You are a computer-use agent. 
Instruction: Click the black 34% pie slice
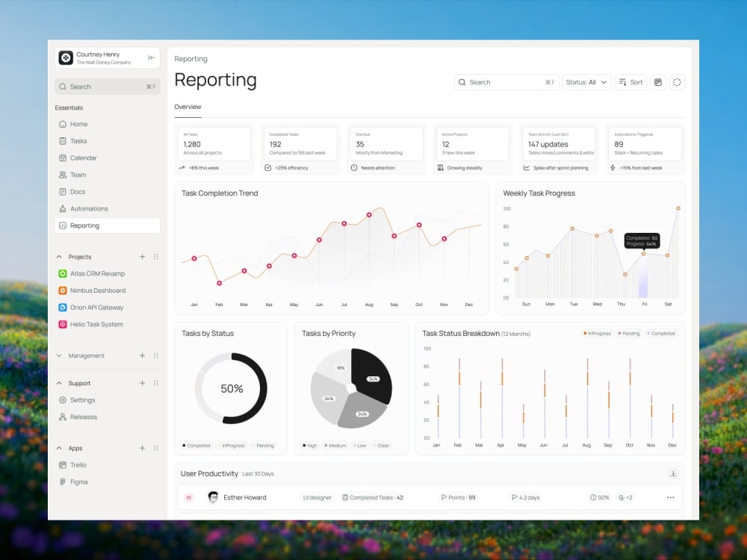tap(373, 376)
